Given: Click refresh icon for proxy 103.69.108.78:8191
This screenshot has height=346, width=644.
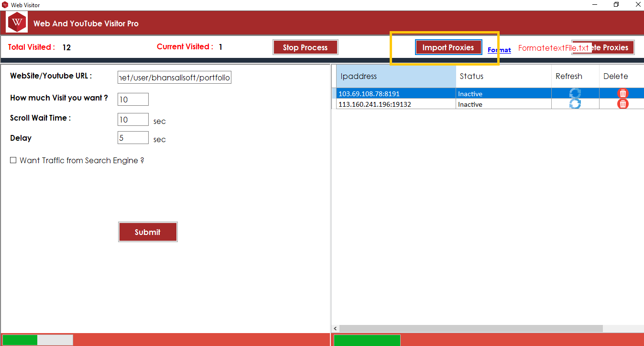Looking at the screenshot, I should pyautogui.click(x=575, y=93).
